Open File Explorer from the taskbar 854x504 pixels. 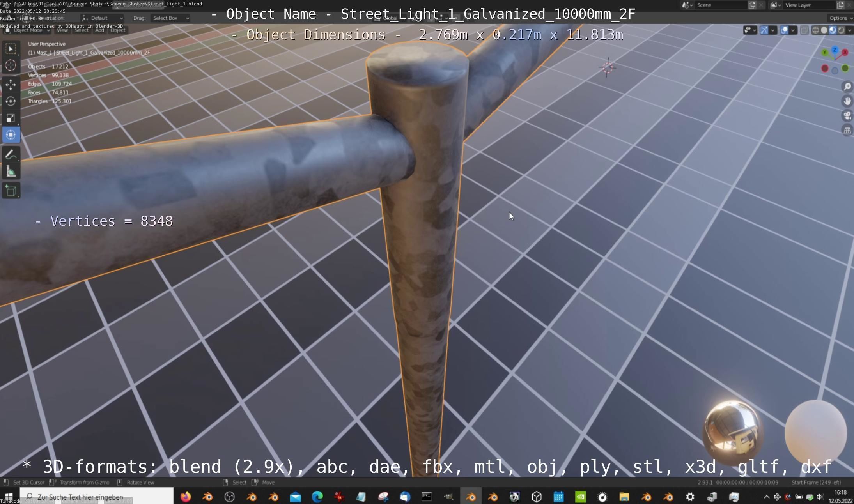point(624,497)
